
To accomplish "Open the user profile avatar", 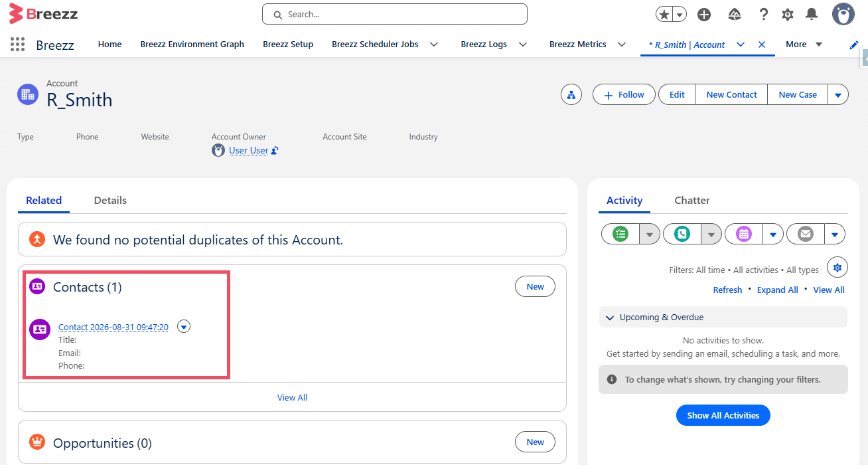I will click(843, 14).
